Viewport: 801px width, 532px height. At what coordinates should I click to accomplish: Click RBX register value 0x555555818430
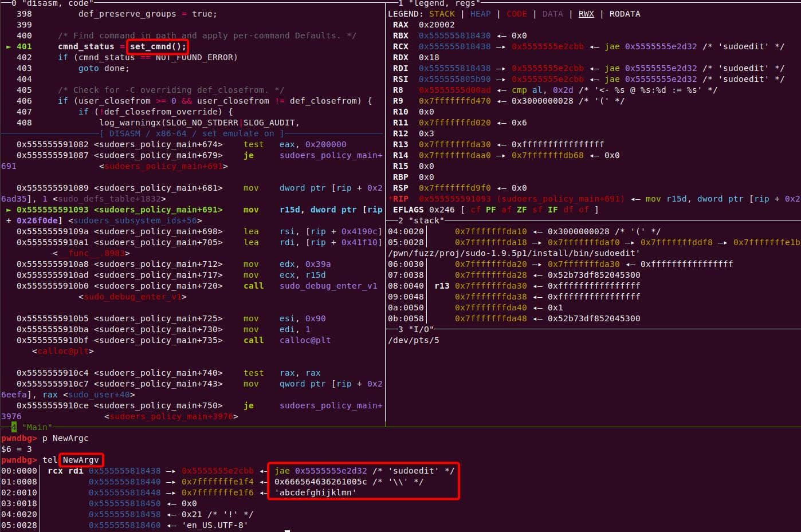pyautogui.click(x=454, y=36)
